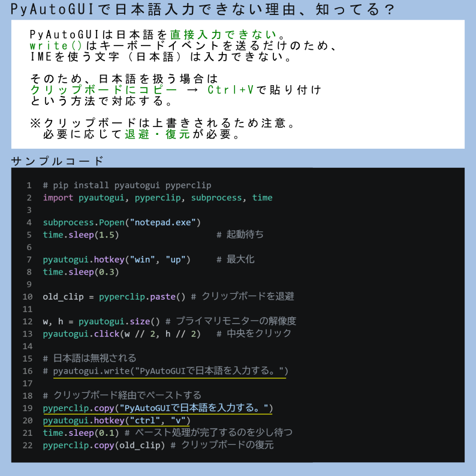Click 'time.sleep(0.1)' on line 21
Image resolution: width=476 pixels, height=476 pixels.
[81, 433]
